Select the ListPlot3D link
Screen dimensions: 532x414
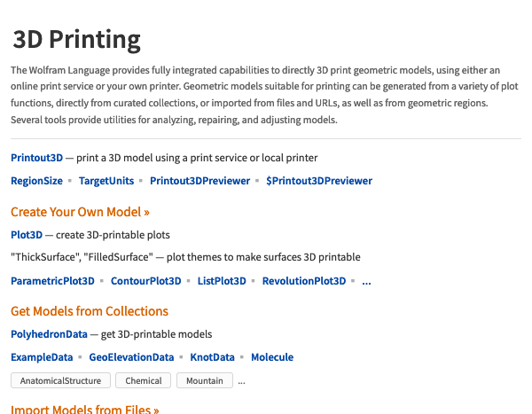pyautogui.click(x=222, y=281)
